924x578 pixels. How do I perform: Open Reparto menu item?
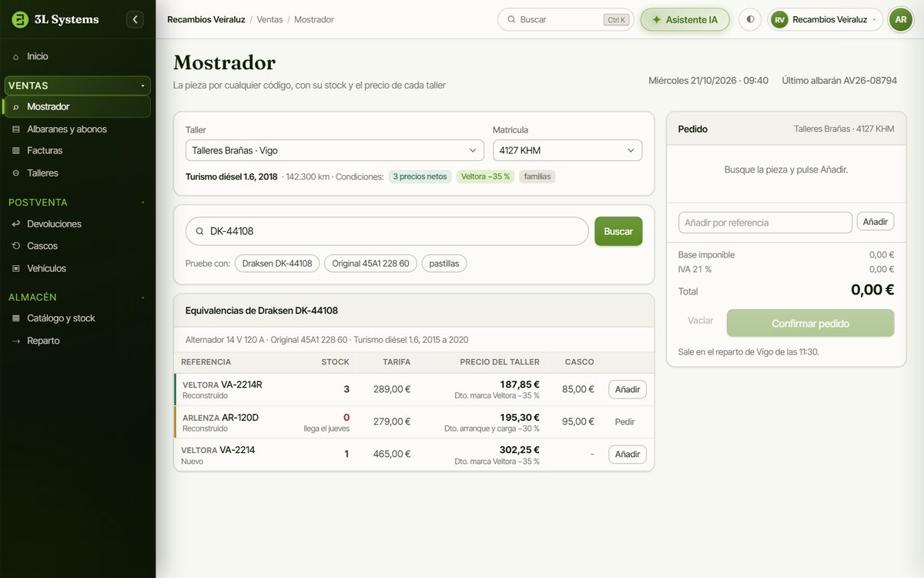point(78,341)
